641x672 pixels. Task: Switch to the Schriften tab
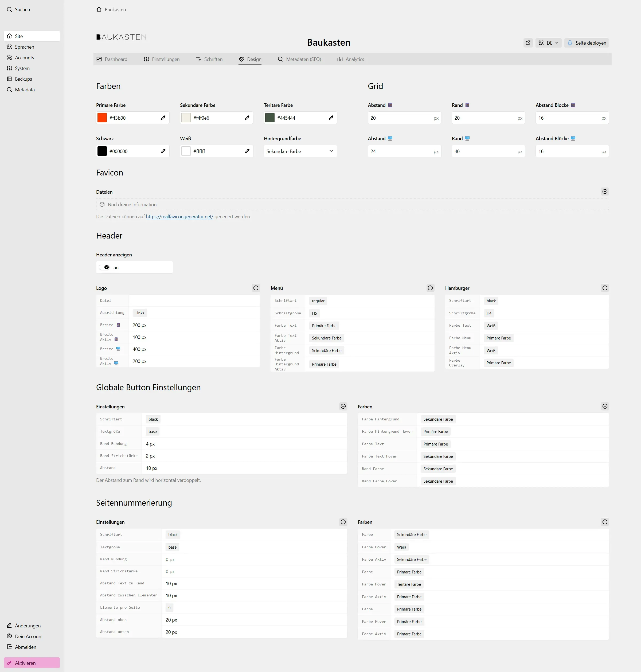tap(209, 59)
